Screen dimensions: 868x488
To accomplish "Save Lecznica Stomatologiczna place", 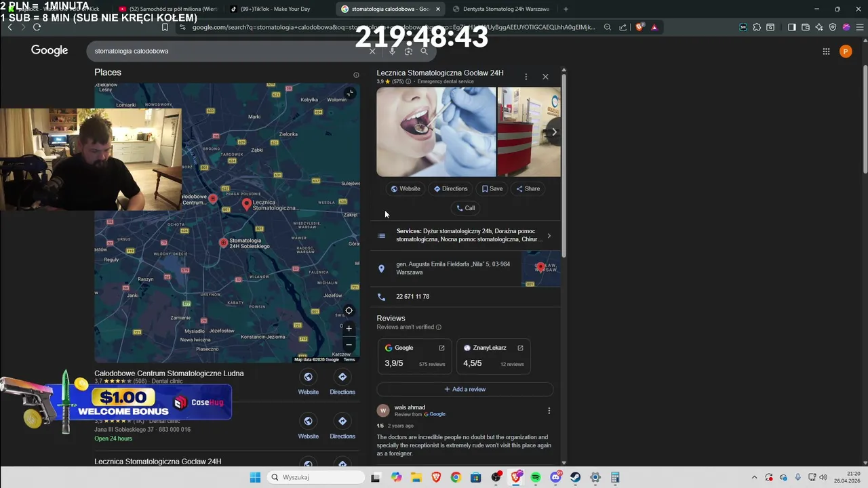I will (492, 188).
